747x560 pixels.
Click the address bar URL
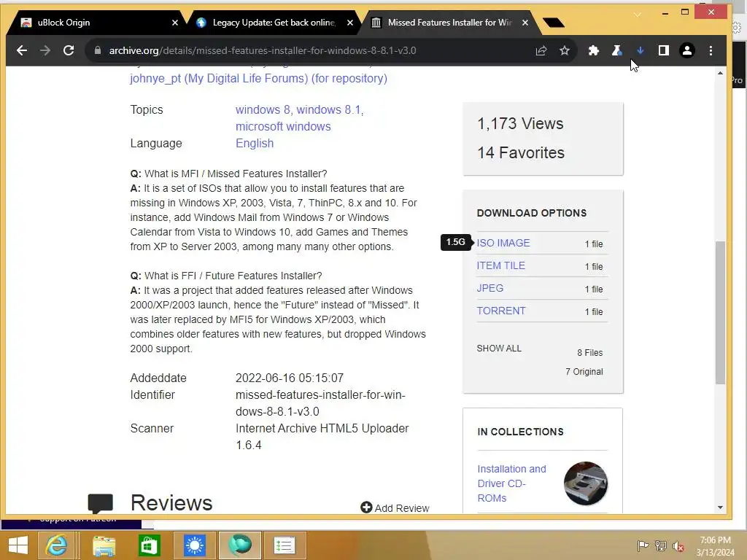point(262,50)
